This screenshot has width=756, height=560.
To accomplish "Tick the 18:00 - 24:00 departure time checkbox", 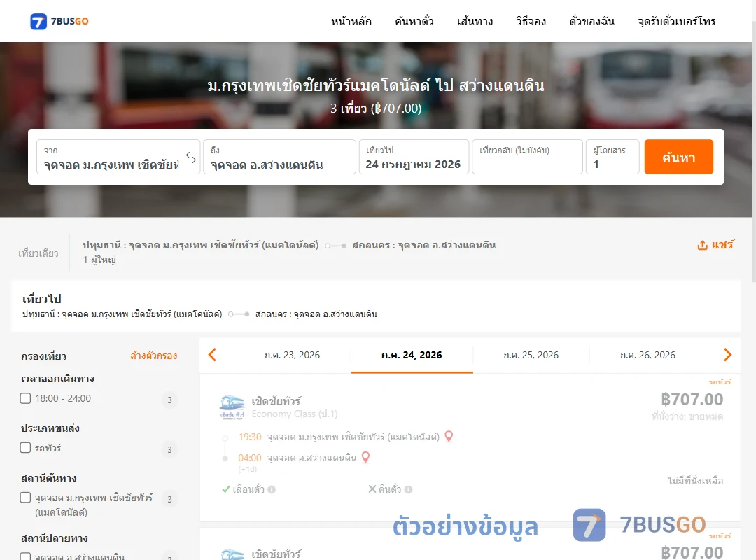I will (26, 398).
